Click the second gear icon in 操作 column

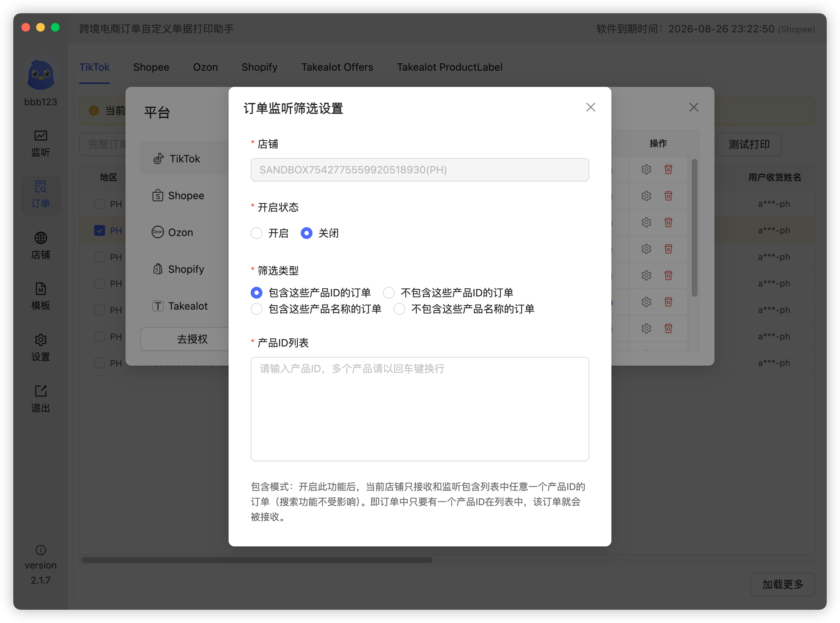[x=646, y=196]
